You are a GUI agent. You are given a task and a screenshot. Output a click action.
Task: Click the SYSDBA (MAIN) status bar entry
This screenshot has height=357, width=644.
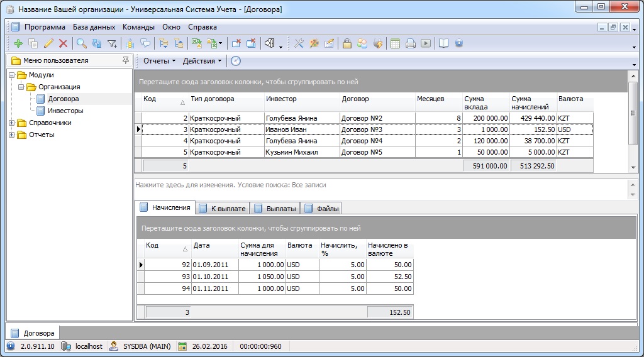pos(140,346)
